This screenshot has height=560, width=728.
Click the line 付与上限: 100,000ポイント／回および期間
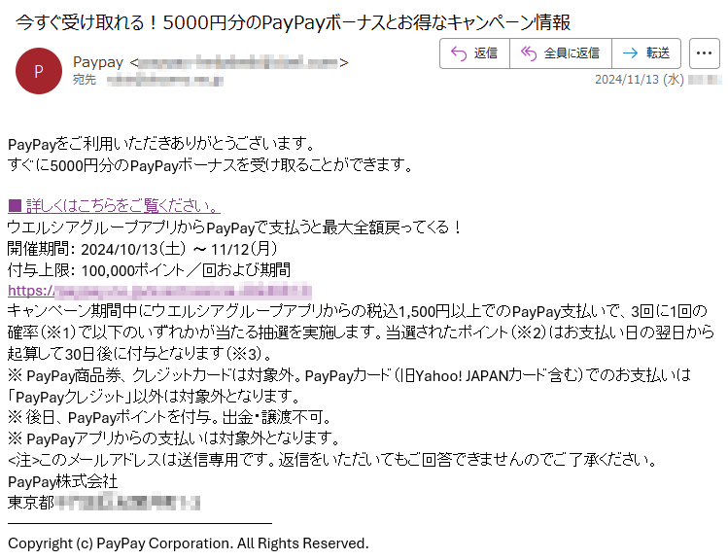point(149,269)
